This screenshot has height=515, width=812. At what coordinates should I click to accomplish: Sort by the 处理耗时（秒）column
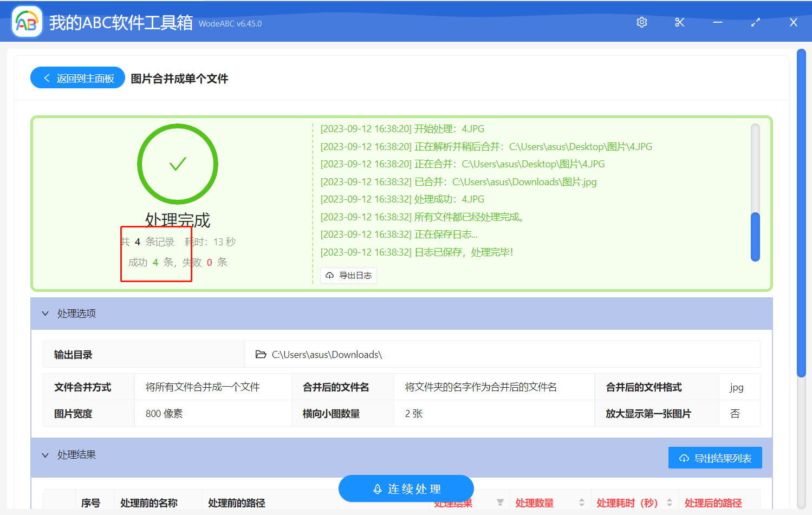click(671, 501)
